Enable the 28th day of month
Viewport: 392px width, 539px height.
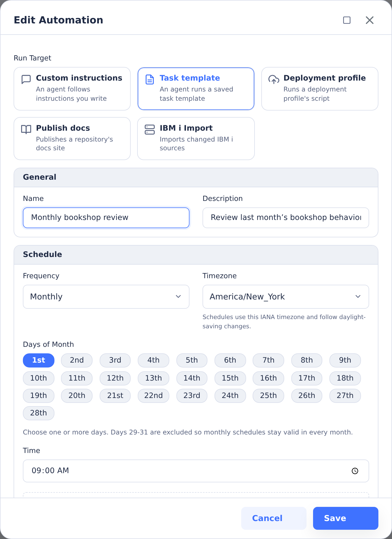click(x=39, y=413)
